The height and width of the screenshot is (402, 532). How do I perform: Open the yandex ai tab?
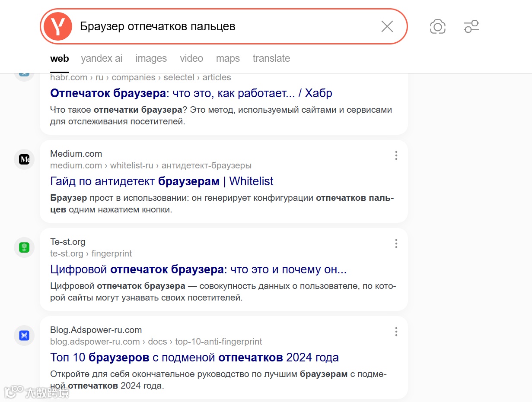coord(102,58)
